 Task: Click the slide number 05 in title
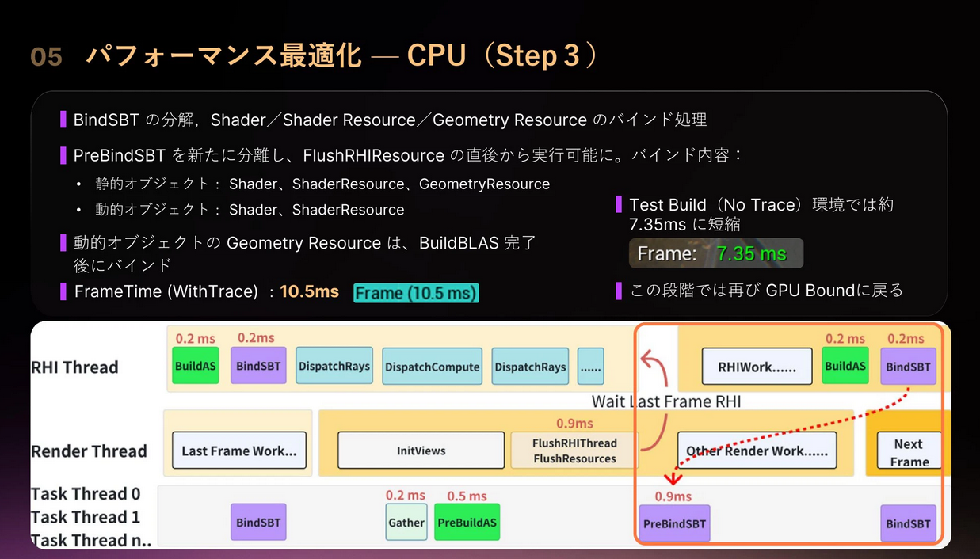pyautogui.click(x=46, y=57)
